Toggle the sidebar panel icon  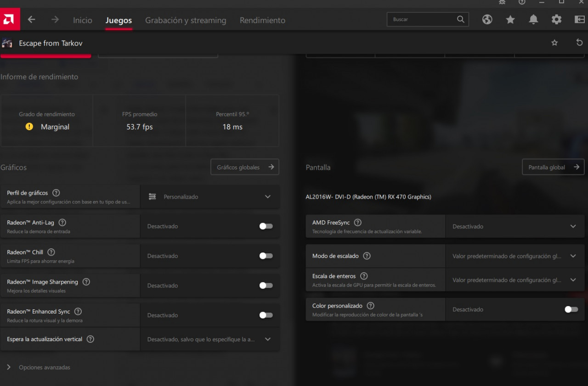coord(580,19)
